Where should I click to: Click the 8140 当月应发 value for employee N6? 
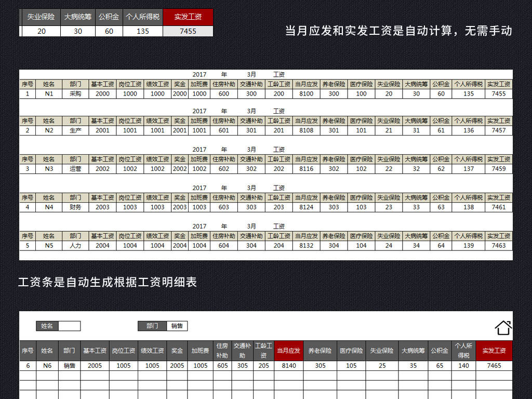(x=288, y=366)
